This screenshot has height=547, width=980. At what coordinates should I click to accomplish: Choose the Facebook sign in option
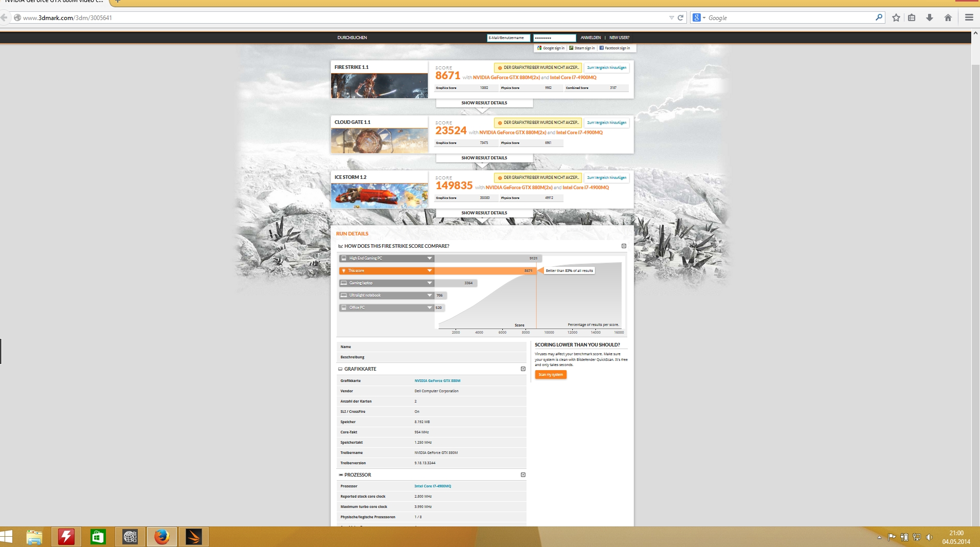[x=614, y=48]
